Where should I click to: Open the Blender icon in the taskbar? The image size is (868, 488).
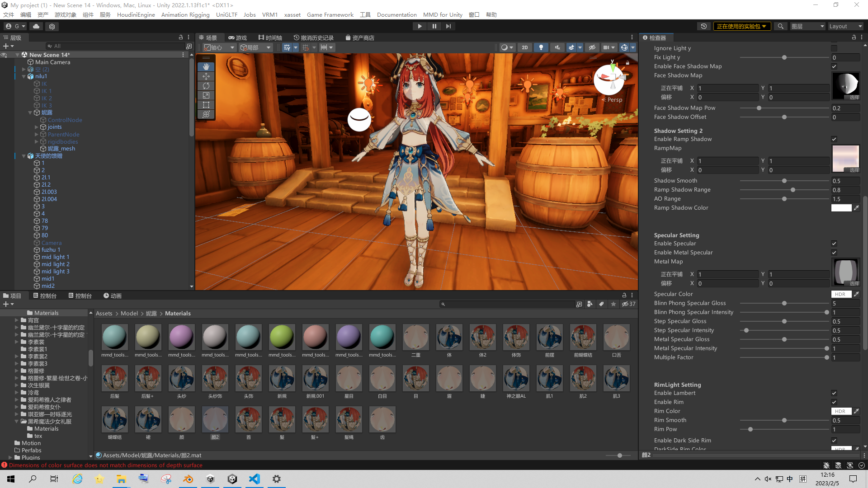[188, 479]
